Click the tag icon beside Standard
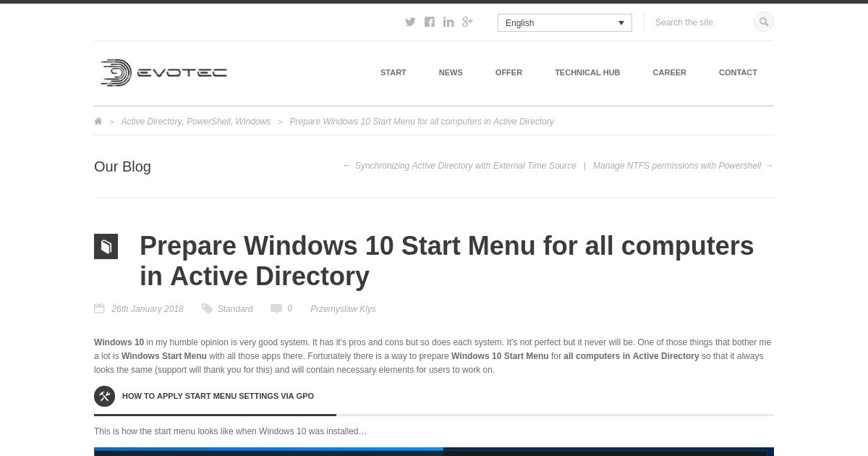The width and height of the screenshot is (868, 456). (207, 308)
